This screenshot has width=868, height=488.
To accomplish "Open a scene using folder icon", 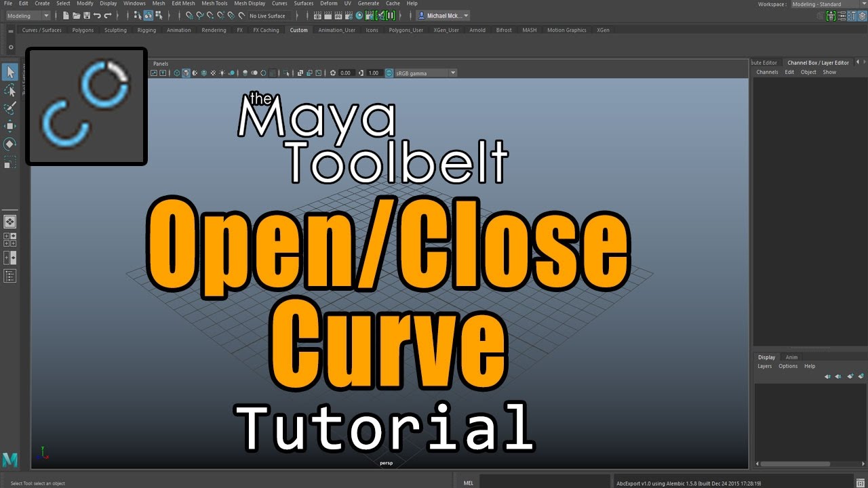I will (76, 16).
